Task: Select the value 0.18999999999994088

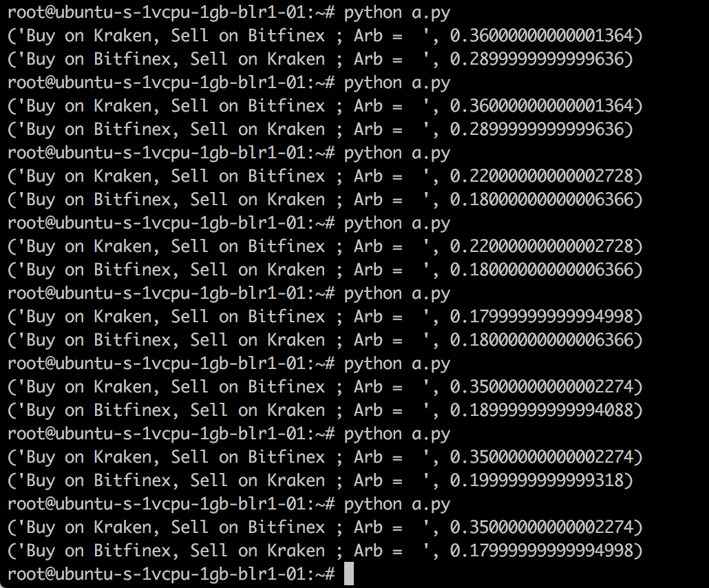Action: [541, 410]
